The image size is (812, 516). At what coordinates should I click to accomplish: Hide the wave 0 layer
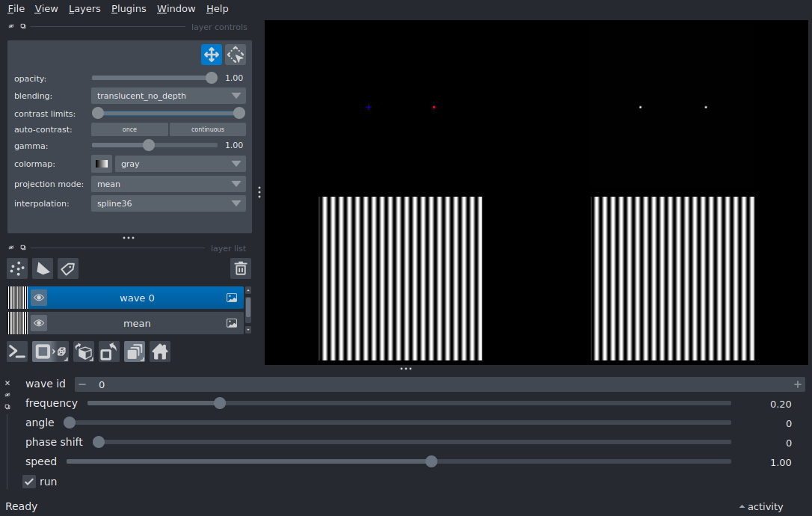tap(39, 298)
